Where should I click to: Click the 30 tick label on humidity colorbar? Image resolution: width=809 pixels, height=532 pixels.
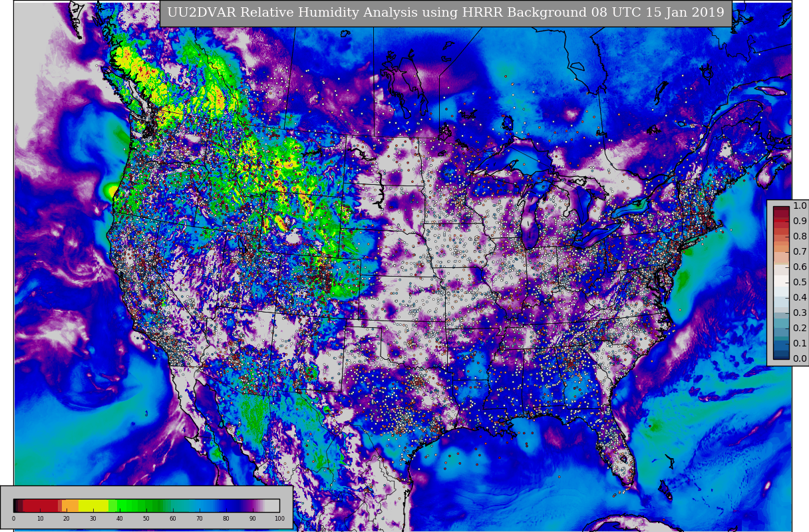pos(93,519)
